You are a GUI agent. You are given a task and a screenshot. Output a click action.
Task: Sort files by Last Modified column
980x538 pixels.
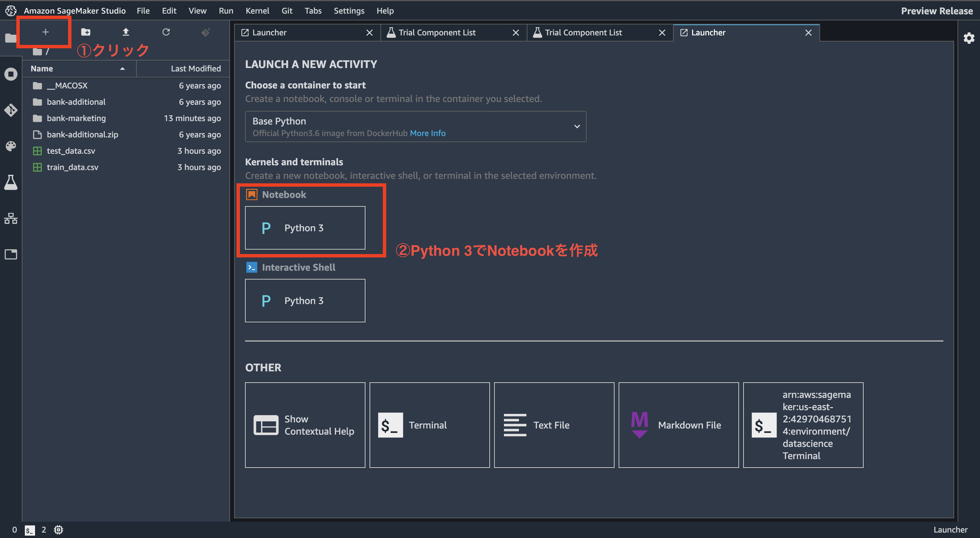(x=183, y=68)
